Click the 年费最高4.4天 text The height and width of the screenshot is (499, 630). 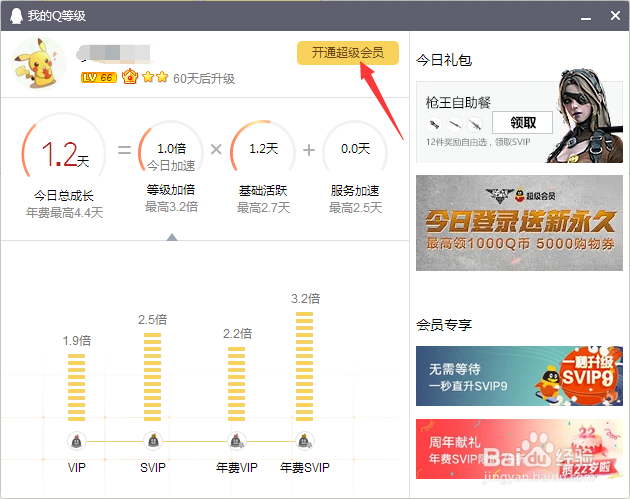click(x=64, y=212)
